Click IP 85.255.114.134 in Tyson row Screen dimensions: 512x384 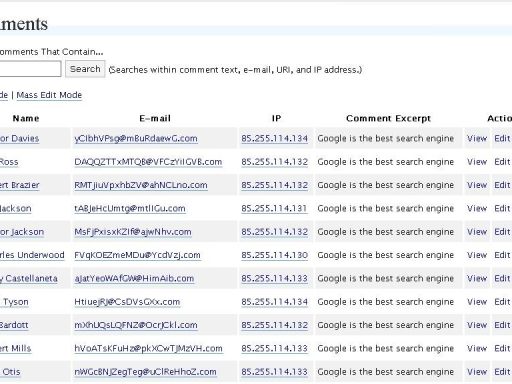(x=274, y=302)
